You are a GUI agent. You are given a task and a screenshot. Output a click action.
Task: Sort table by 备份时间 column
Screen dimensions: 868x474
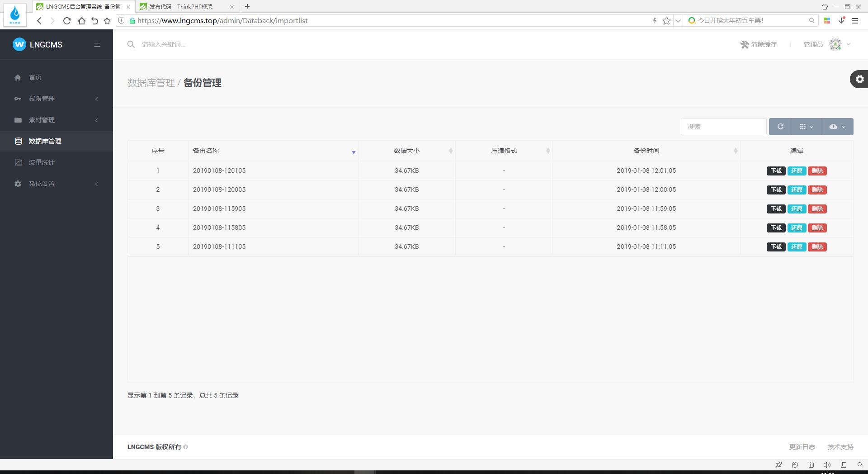tap(646, 151)
